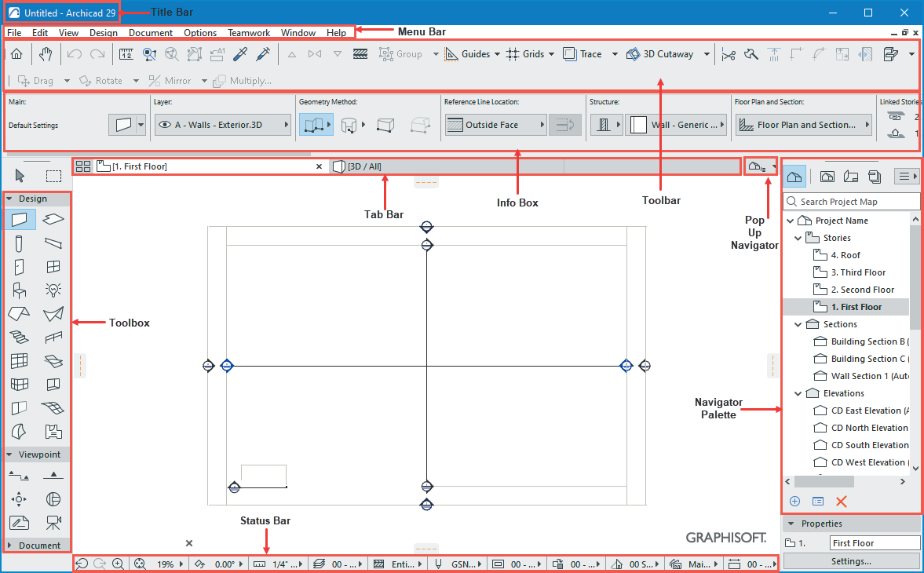Select the Stair tool
The image size is (924, 573).
(x=20, y=338)
